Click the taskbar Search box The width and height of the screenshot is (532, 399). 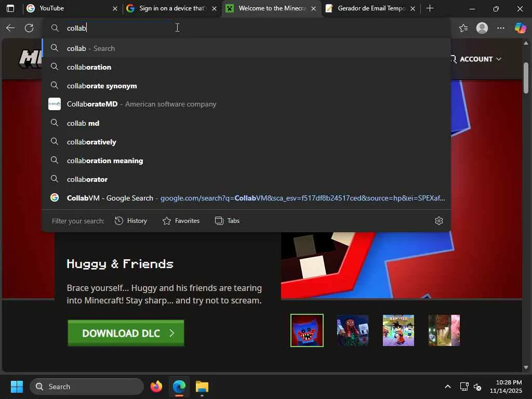click(x=87, y=387)
